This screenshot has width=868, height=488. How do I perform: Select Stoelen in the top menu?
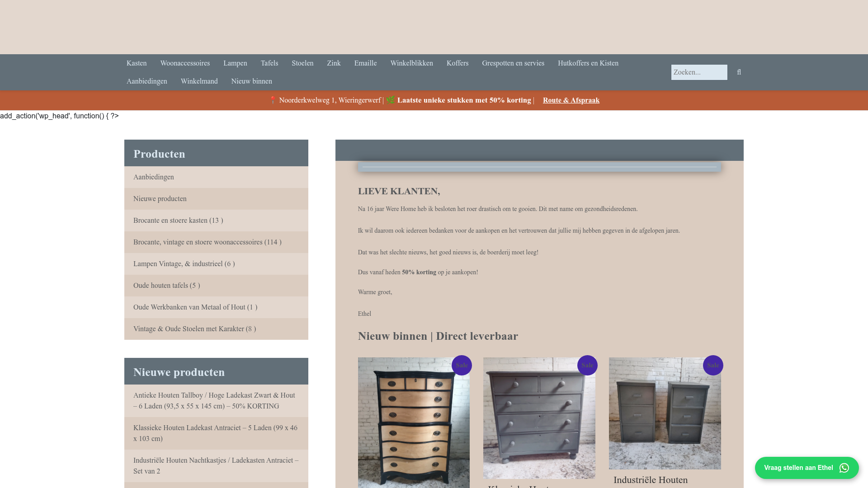pyautogui.click(x=302, y=63)
